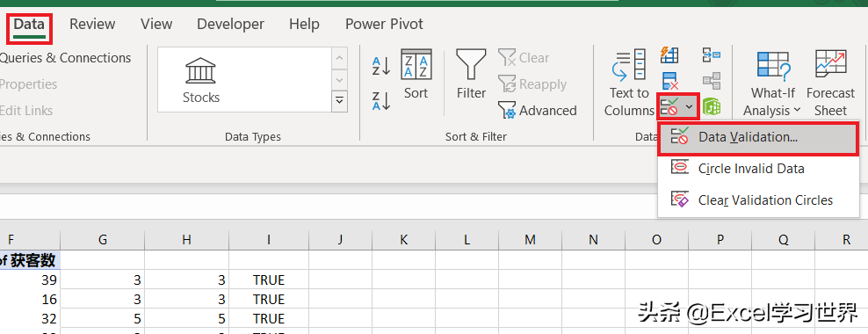Click the Consolidate icon

click(711, 54)
